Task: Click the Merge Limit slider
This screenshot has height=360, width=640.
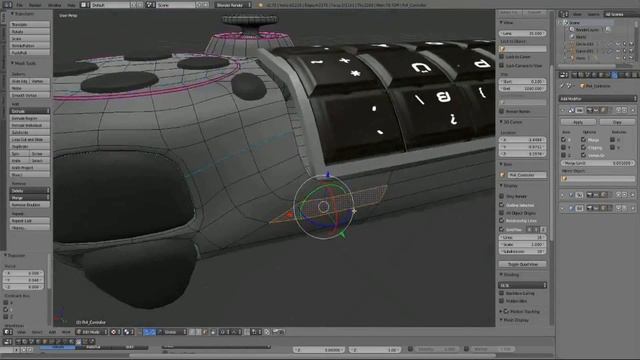Action: [x=598, y=163]
